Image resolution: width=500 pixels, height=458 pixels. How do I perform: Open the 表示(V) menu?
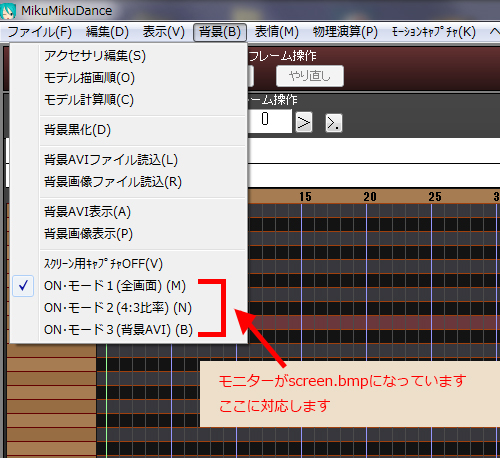(164, 32)
